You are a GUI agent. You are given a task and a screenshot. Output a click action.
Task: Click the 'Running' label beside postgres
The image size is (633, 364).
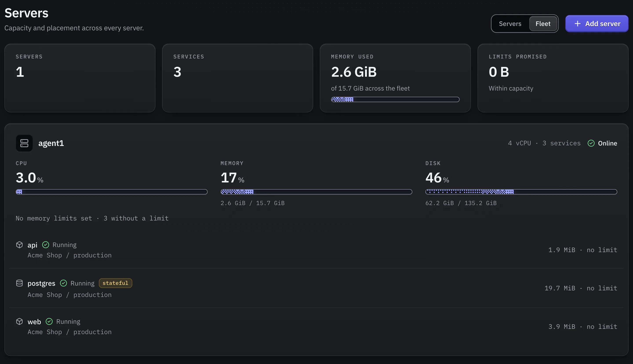click(x=82, y=283)
